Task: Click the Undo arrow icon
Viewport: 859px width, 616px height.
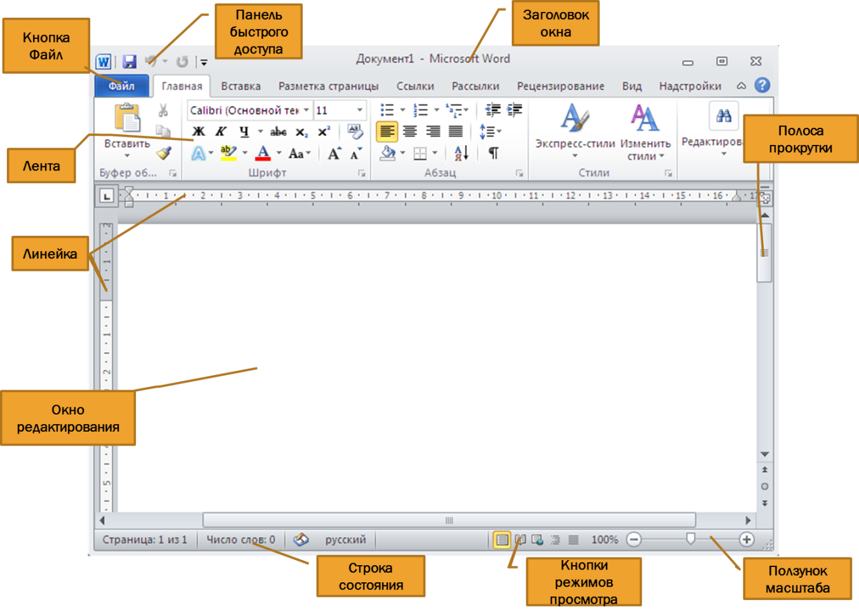Action: click(151, 62)
